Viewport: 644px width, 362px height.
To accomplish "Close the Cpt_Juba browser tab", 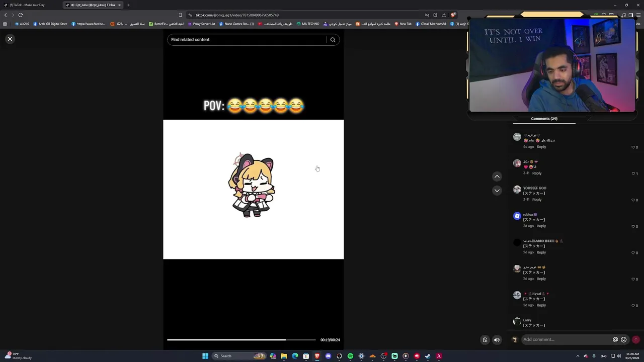I will pyautogui.click(x=119, y=5).
